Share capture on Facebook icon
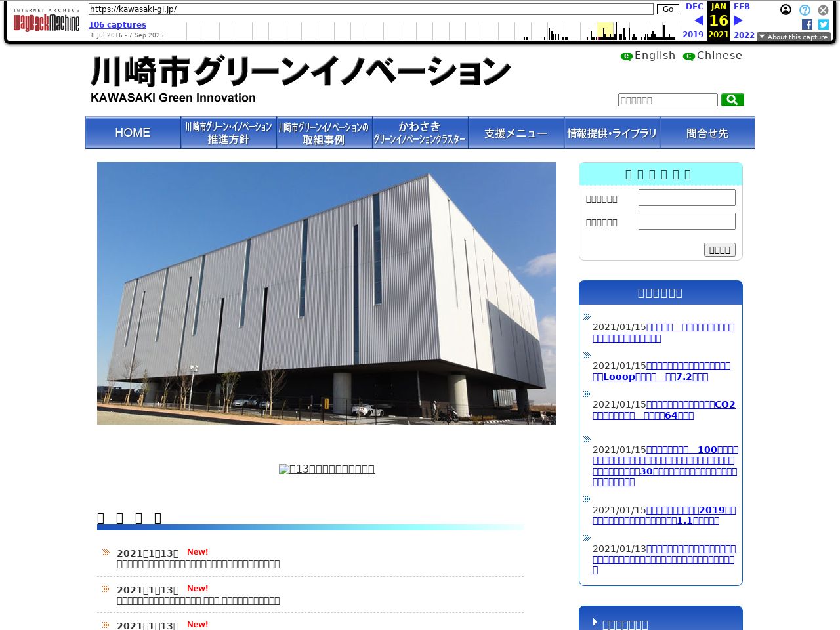This screenshot has height=630, width=840. [x=807, y=24]
